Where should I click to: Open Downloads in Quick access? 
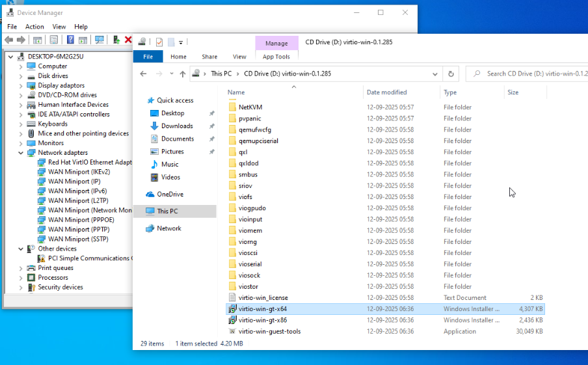click(x=177, y=126)
